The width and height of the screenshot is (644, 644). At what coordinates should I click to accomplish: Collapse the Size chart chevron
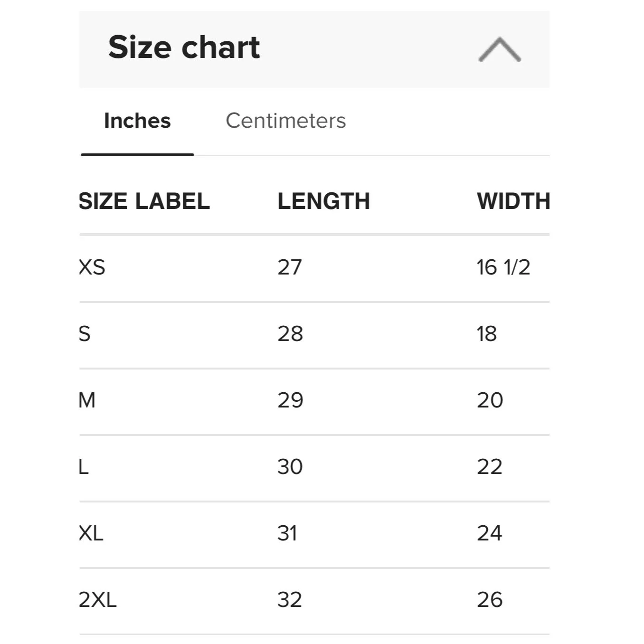500,49
